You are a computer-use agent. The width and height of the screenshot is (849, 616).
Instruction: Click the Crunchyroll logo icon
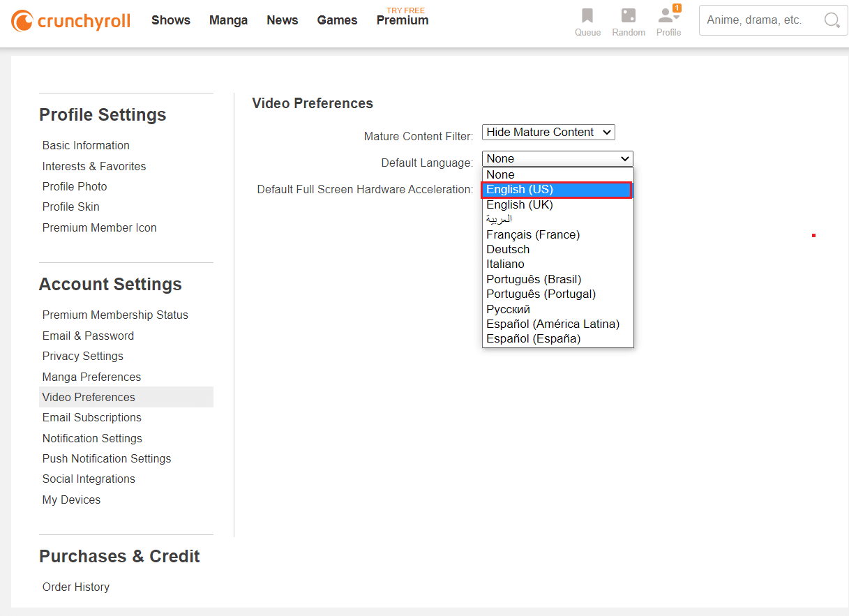click(22, 20)
